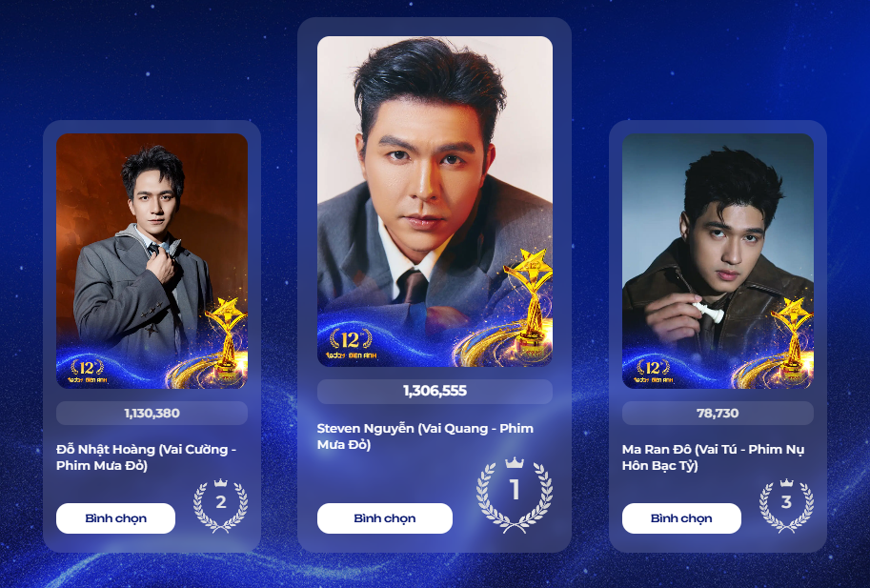Open the Đỗ Nhật Hoàng (Vai Cường) title
The height and width of the screenshot is (588, 870).
pyautogui.click(x=147, y=457)
